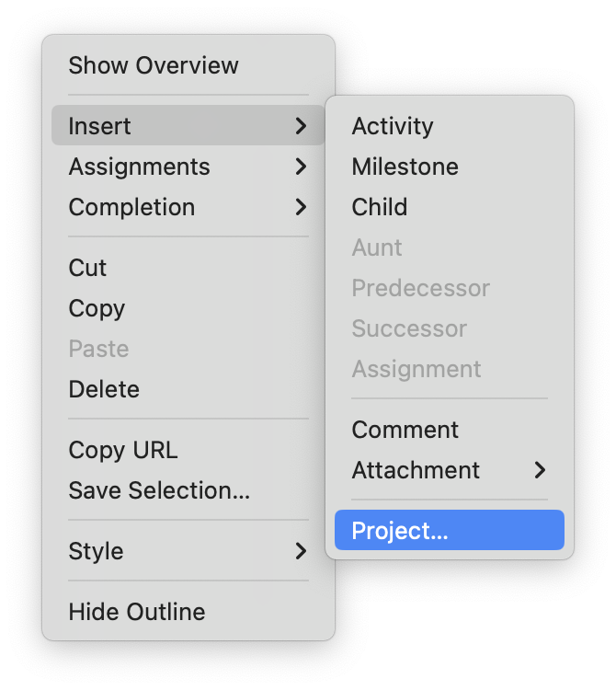This screenshot has width=616, height=690.
Task: Insert a Comment
Action: pyautogui.click(x=405, y=430)
